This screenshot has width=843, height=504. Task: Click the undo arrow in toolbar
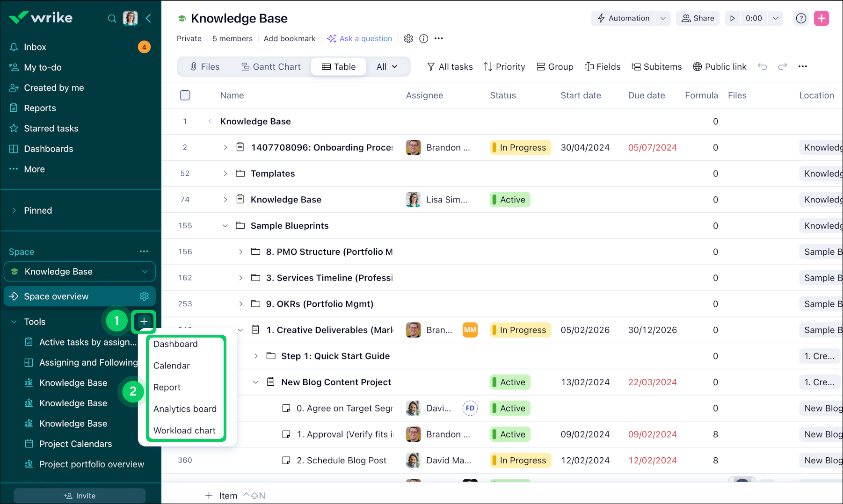click(763, 66)
